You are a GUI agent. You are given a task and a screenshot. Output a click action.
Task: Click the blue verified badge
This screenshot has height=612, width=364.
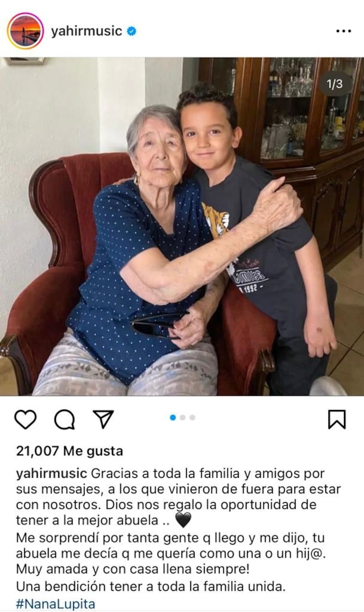click(x=131, y=31)
